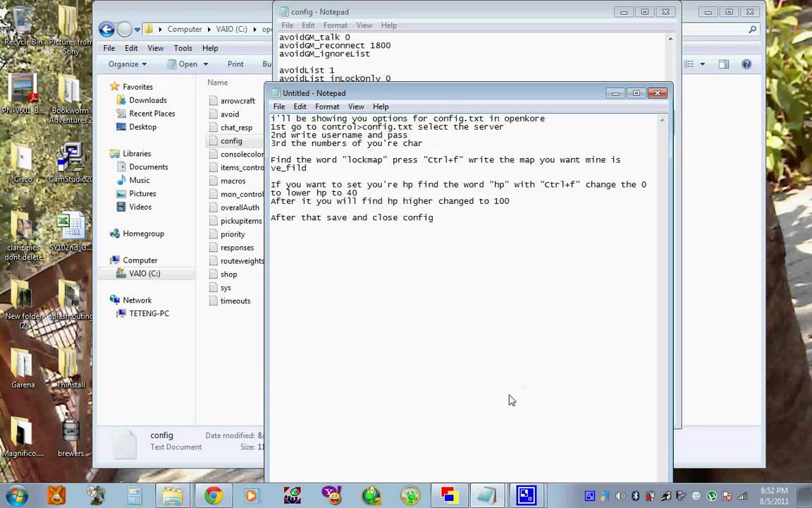
Task: Click the Explorer help question-mark icon
Action: click(746, 64)
